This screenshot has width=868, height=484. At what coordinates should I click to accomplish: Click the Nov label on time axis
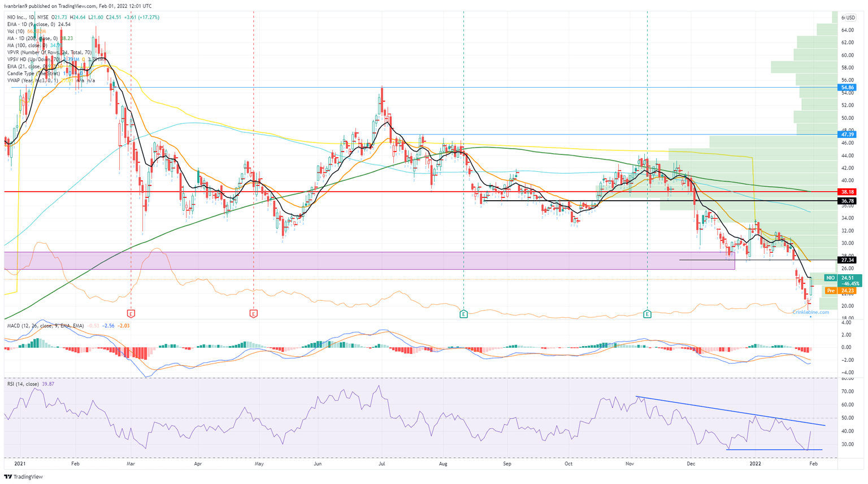(x=630, y=464)
